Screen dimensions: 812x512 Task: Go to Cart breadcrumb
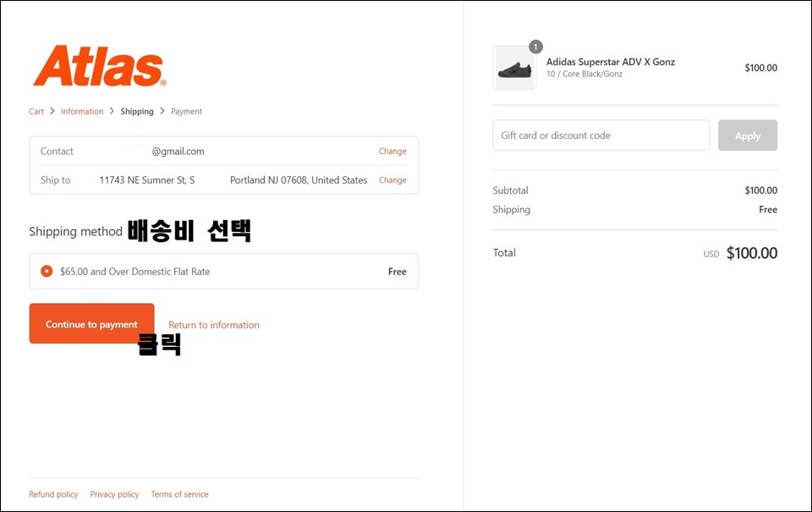36,112
